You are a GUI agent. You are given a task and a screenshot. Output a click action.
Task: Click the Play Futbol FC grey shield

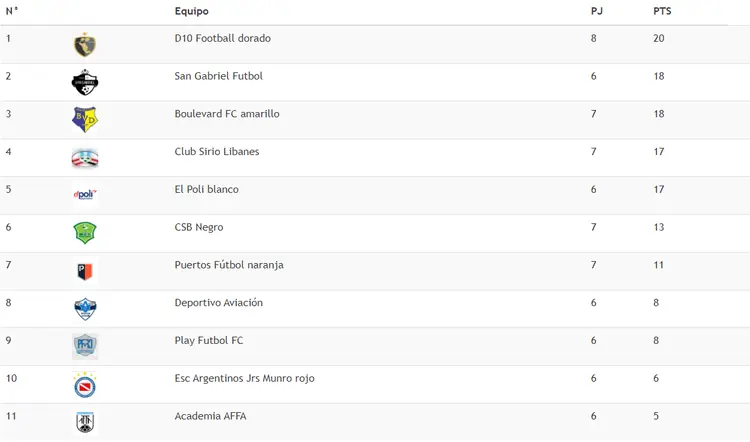(85, 346)
